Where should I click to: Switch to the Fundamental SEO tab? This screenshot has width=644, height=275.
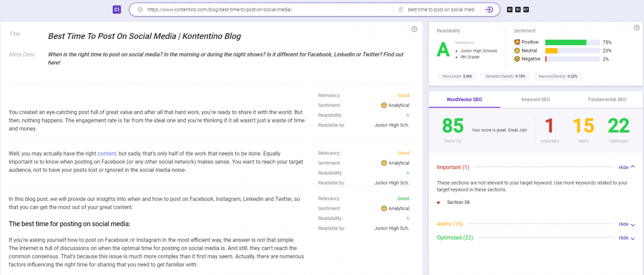tap(607, 100)
